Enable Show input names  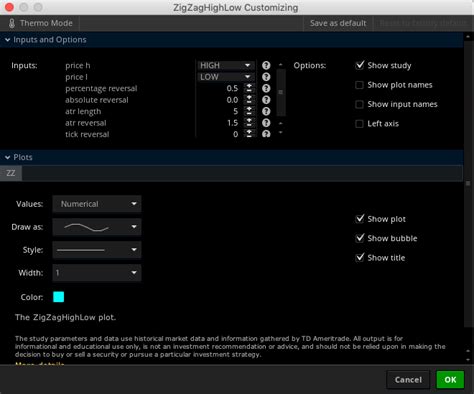coord(360,104)
